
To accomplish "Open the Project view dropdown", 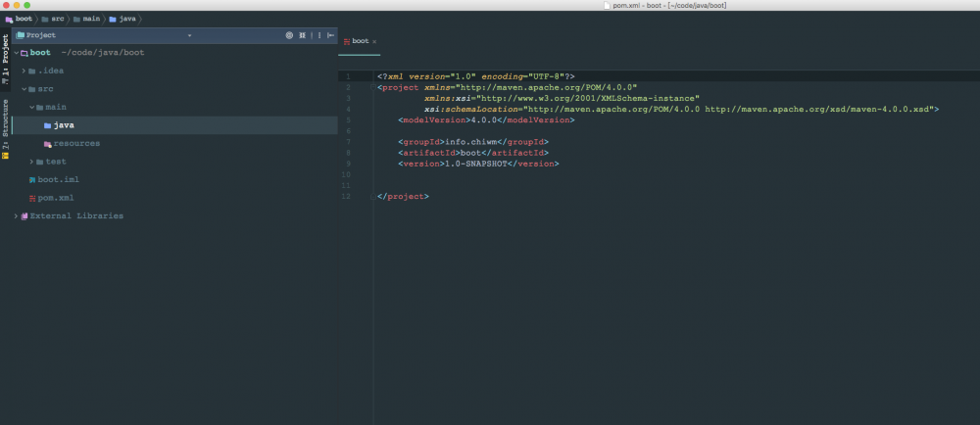I will click(189, 35).
